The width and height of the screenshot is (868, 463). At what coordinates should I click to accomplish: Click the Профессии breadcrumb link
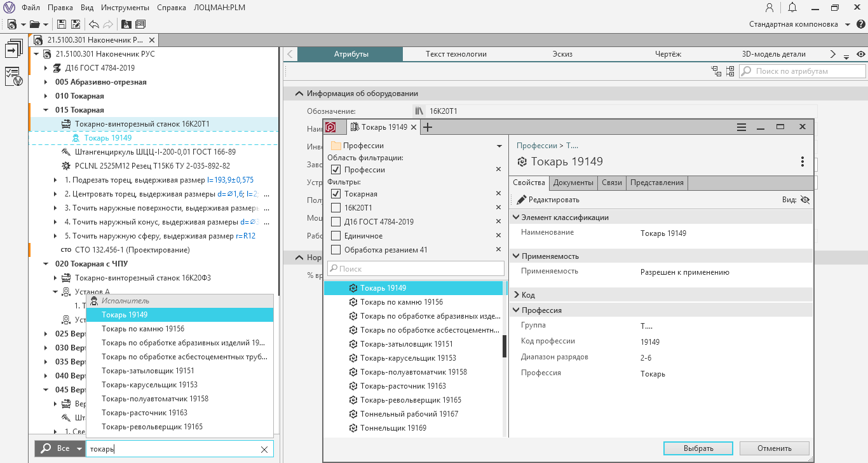click(536, 146)
